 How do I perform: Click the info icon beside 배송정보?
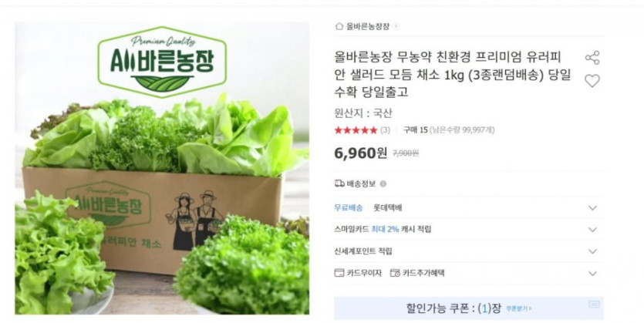[383, 184]
